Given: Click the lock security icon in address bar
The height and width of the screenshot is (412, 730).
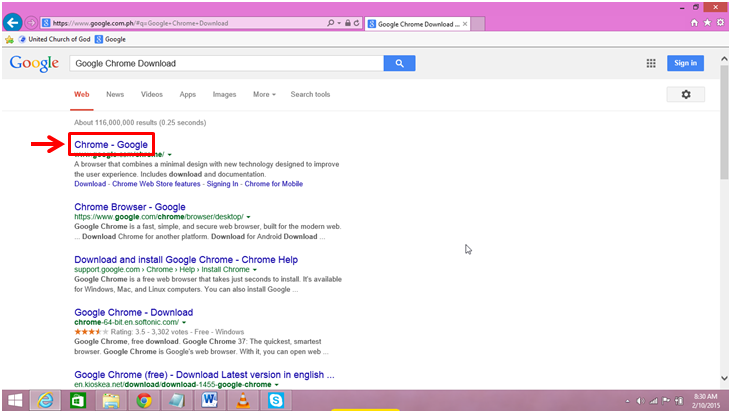Looking at the screenshot, I should point(347,23).
